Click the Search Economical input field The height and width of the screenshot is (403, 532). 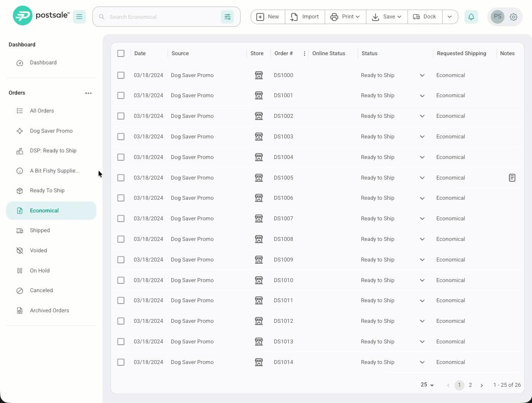162,17
